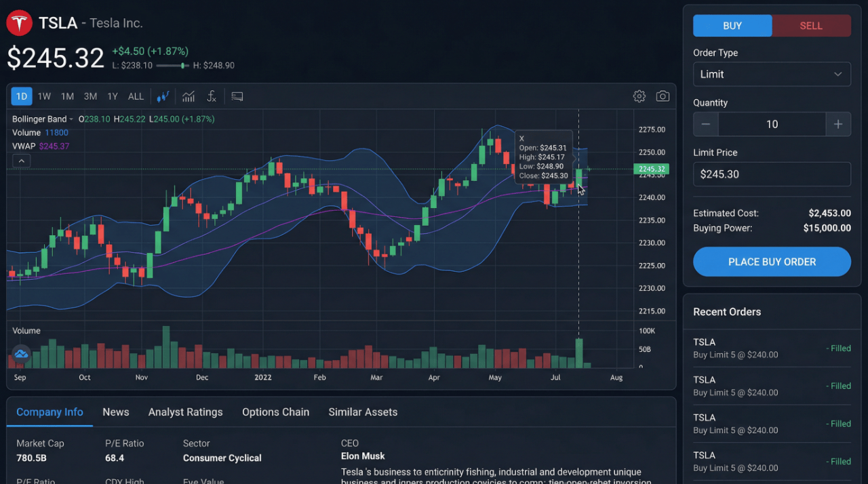Open the Analyst Ratings tab
Image resolution: width=868 pixels, height=484 pixels.
185,412
